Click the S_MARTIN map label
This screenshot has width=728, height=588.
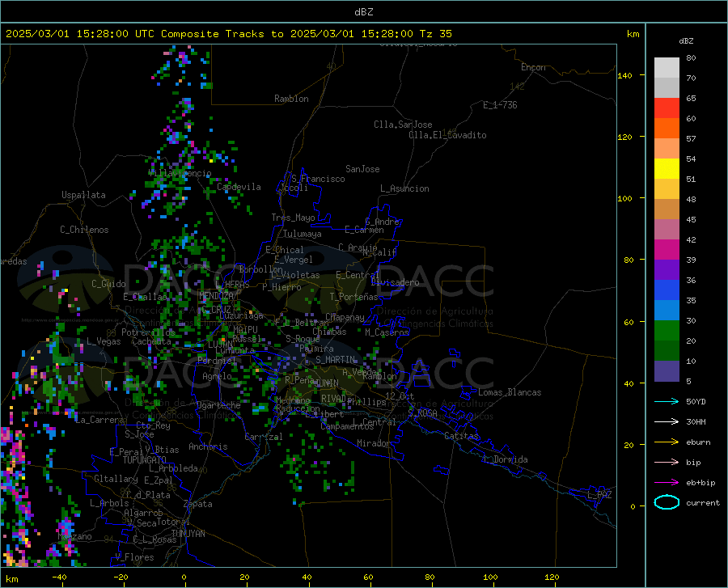tap(336, 360)
